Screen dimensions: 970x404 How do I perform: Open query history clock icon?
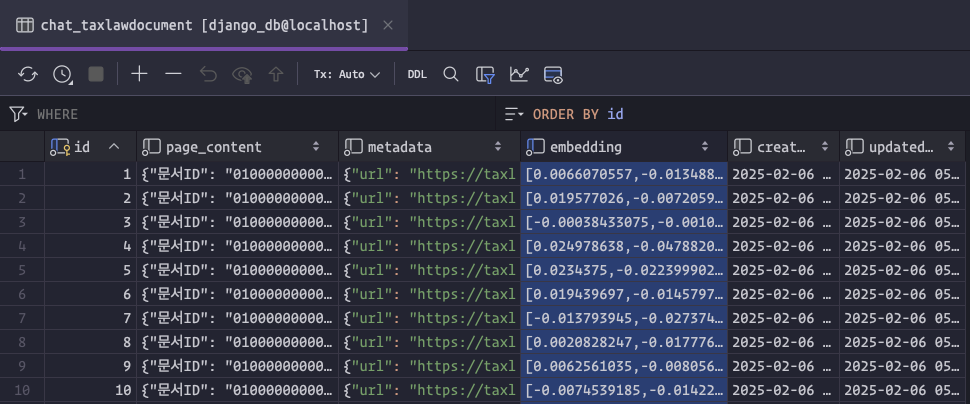[x=62, y=74]
